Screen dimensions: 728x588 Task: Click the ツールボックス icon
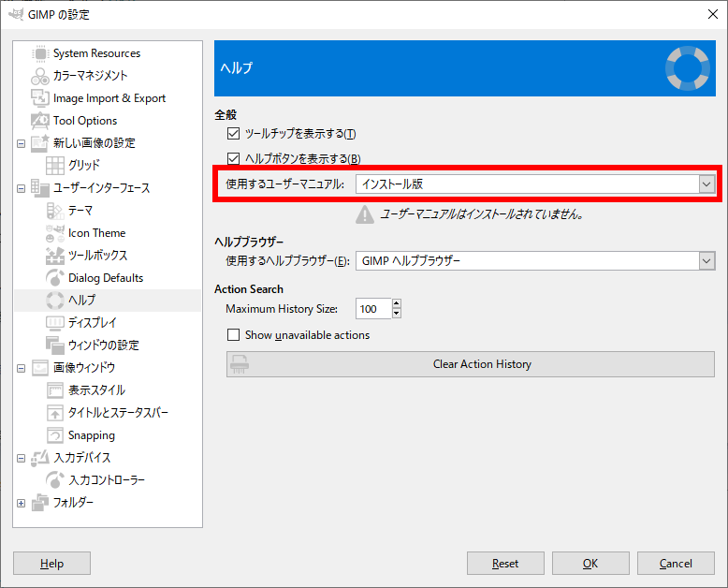coord(55,256)
